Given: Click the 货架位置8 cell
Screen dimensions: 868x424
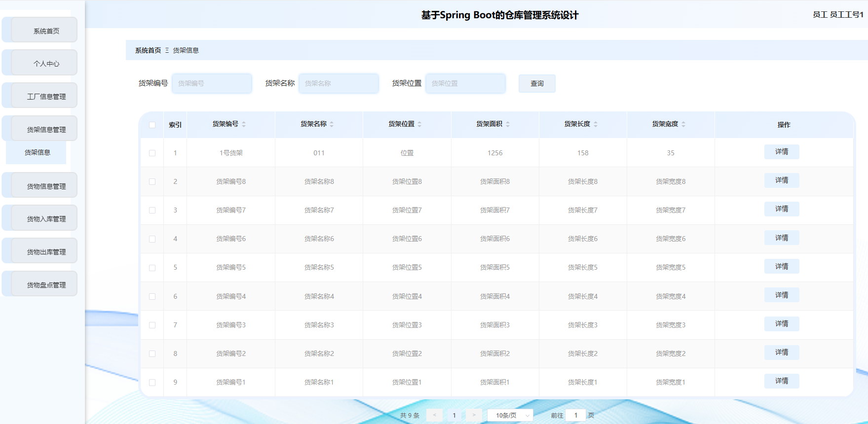Looking at the screenshot, I should tap(407, 181).
